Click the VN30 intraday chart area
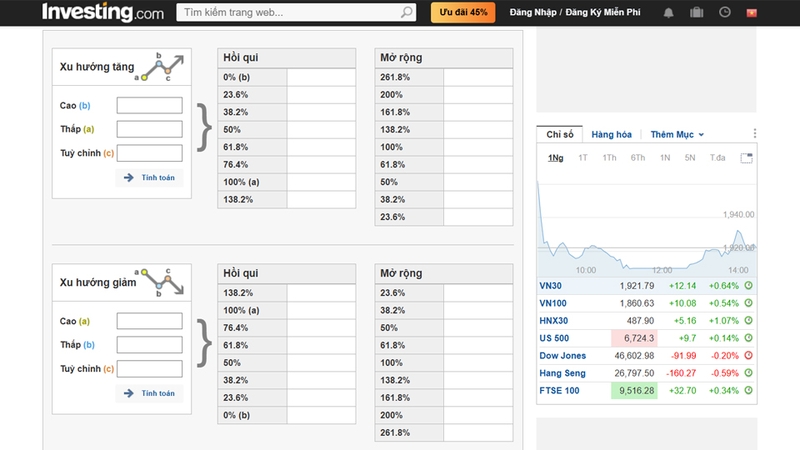 pyautogui.click(x=646, y=224)
